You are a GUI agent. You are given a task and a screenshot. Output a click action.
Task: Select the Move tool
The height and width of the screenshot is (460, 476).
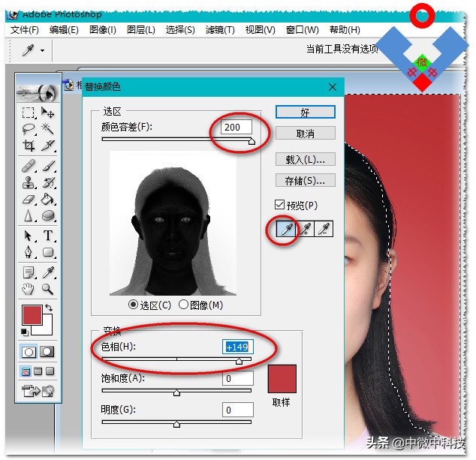coord(48,113)
